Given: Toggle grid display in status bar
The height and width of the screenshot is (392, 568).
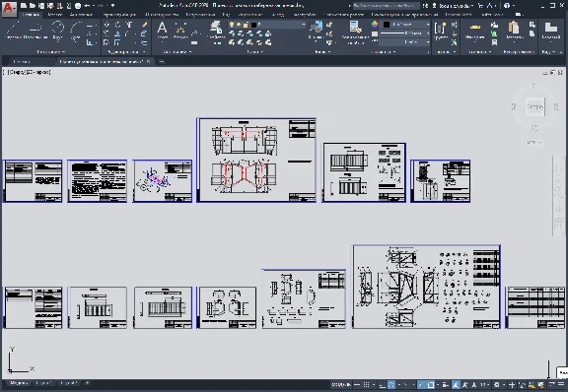Looking at the screenshot, I should (366, 384).
